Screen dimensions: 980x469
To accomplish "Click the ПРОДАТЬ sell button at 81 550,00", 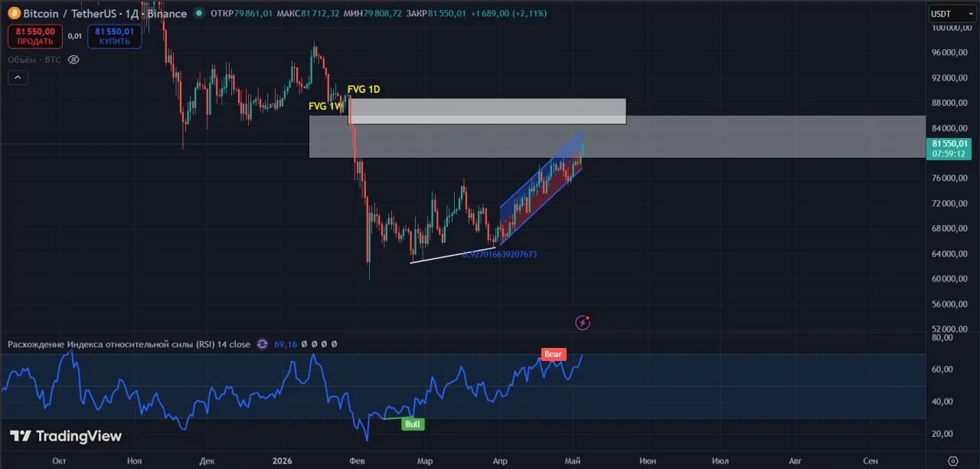I will [35, 36].
